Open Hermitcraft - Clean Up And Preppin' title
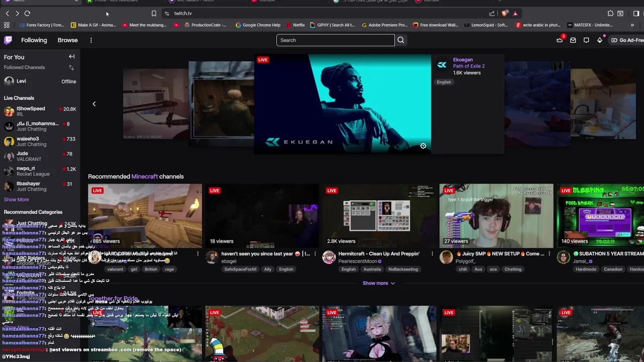Image resolution: width=644 pixels, height=362 pixels. [379, 254]
